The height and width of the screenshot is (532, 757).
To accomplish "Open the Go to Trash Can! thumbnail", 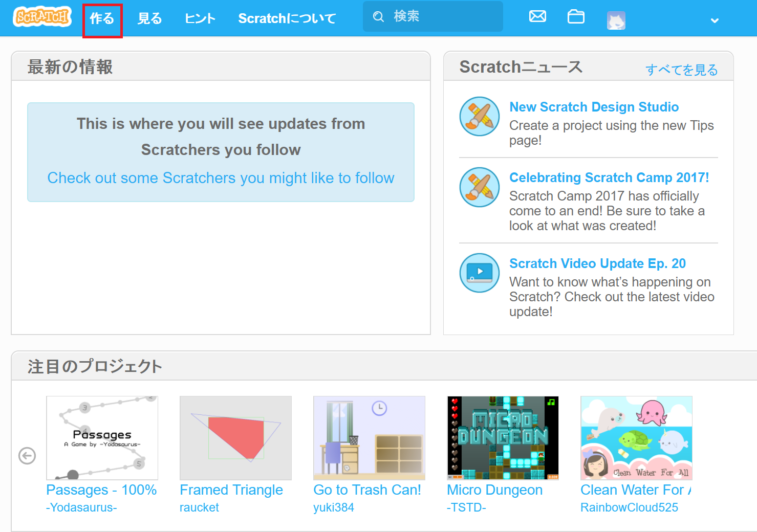I will point(369,438).
